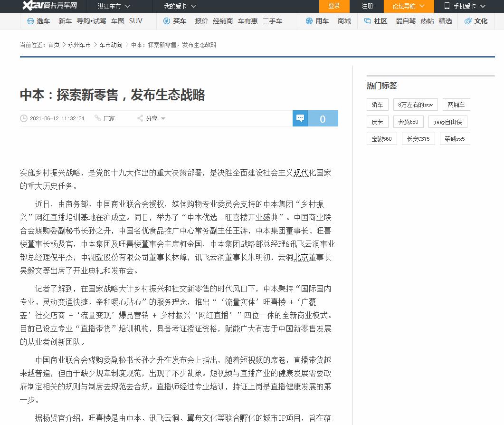
Task: Click 车市动向 in the breadcrumb
Action: tap(111, 45)
